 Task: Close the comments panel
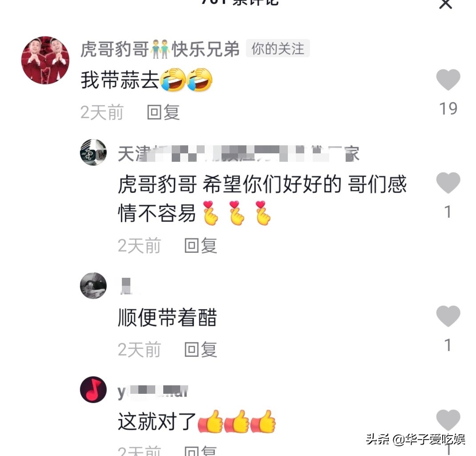(446, 4)
